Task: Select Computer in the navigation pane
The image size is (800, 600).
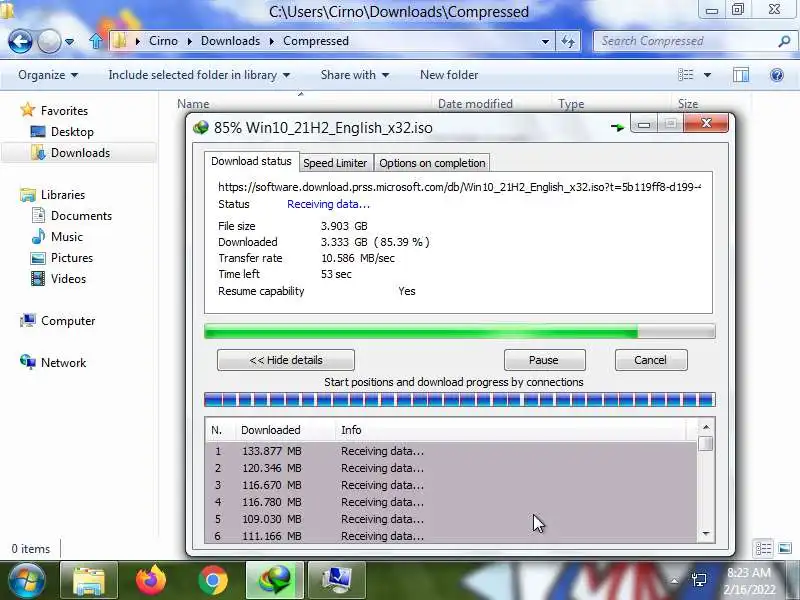Action: point(57,320)
